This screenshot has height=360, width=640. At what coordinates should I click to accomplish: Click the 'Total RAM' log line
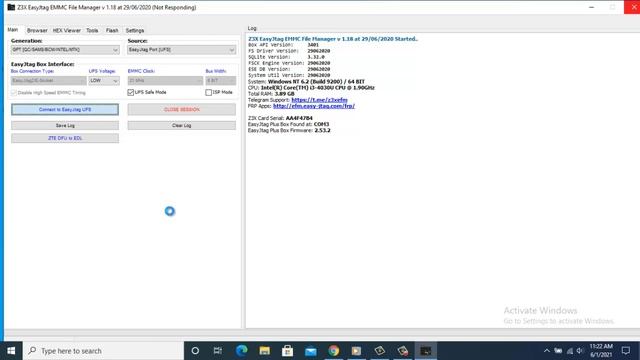(x=271, y=93)
